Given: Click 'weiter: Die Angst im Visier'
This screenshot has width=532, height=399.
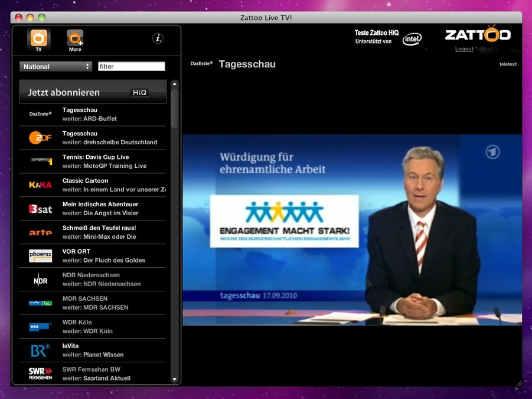Looking at the screenshot, I should click(x=100, y=213).
